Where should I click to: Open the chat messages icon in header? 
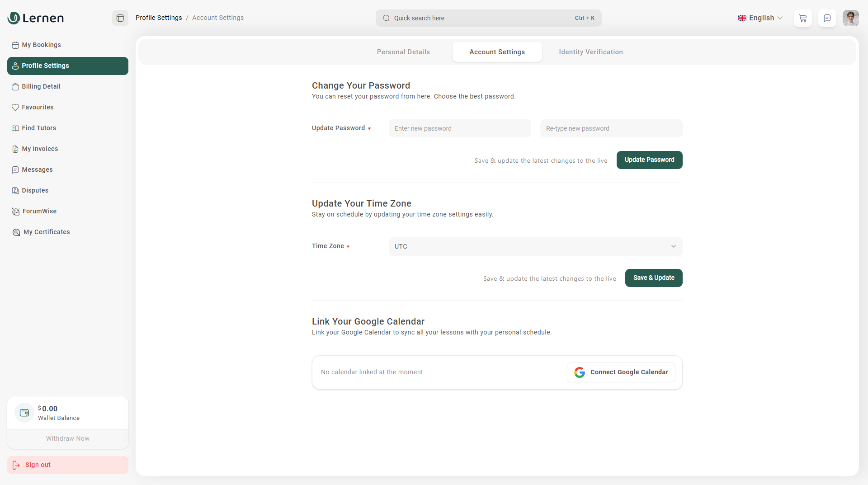click(x=827, y=18)
